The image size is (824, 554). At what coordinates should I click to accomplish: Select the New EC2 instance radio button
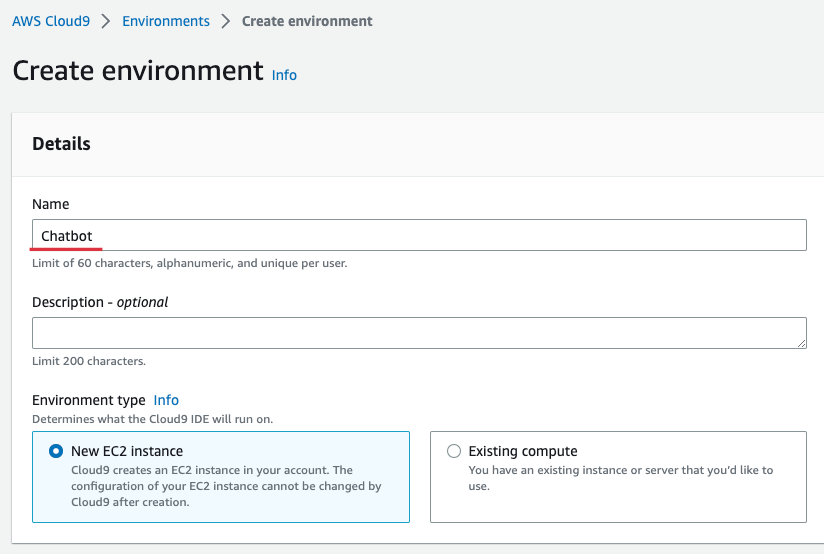56,451
